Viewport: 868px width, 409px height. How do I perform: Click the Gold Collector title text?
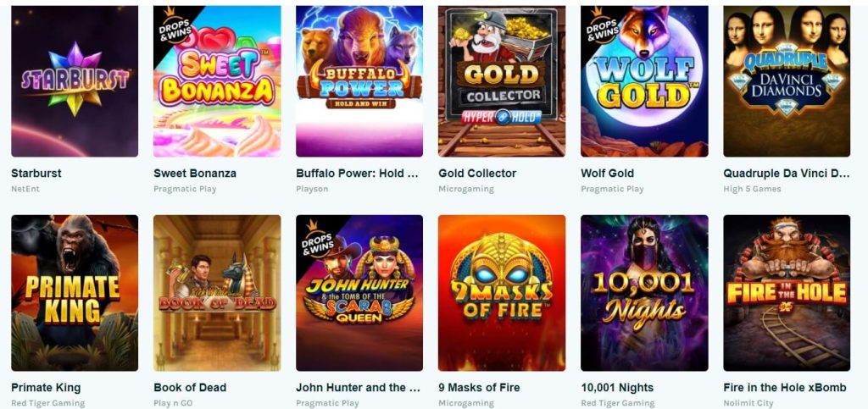[x=477, y=173]
